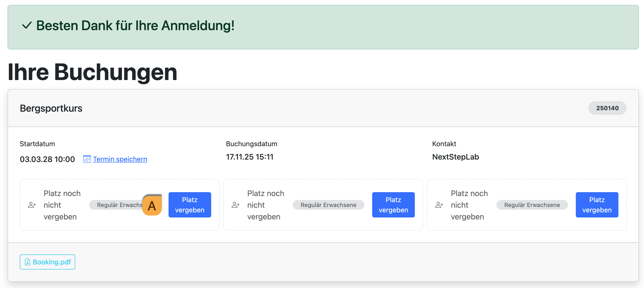Click the add-person icon in second slot
644x288 pixels.
click(x=235, y=205)
